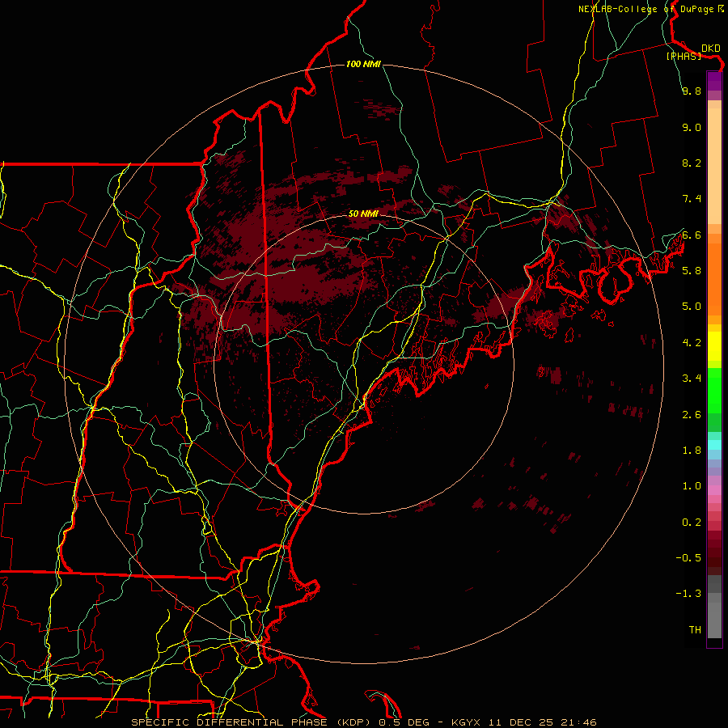This screenshot has height=728, width=728.
Task: Click the 1.8 color scale value
Action: 692,451
